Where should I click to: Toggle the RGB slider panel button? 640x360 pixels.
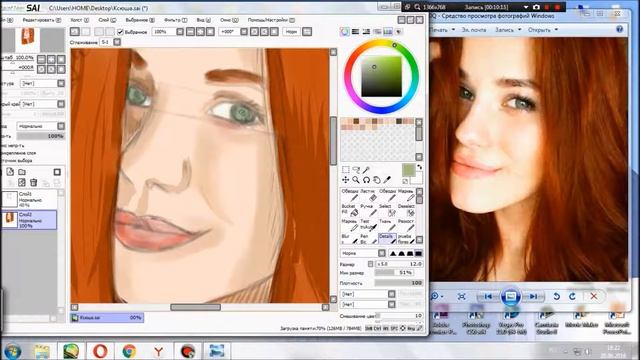pyautogui.click(x=356, y=31)
